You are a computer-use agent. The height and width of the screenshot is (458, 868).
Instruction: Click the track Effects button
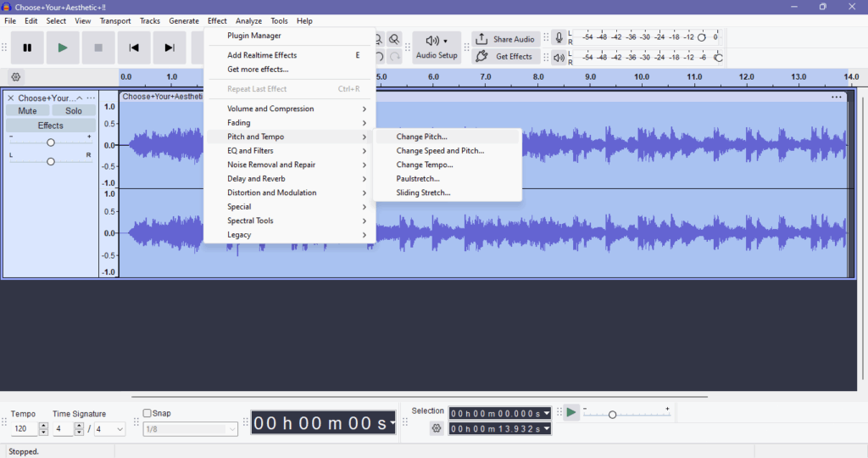[50, 126]
